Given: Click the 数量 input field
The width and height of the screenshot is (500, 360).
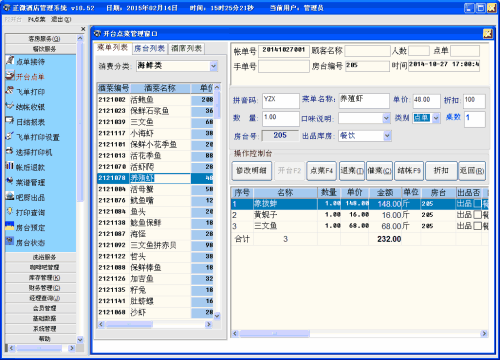Looking at the screenshot, I should pos(281,118).
